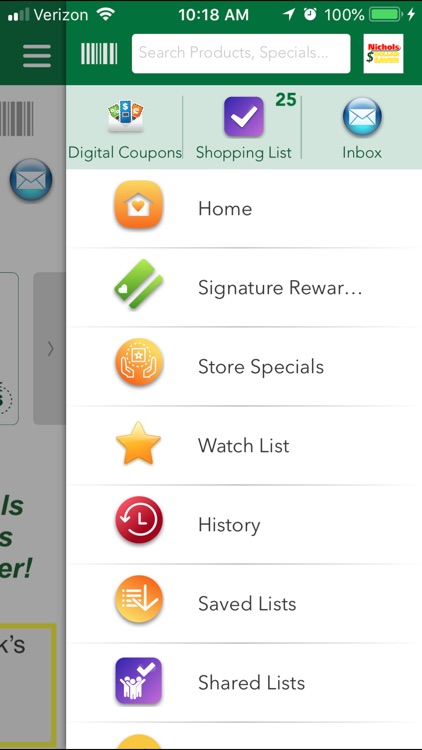
Task: Select the Saved Lists menu item
Action: [x=244, y=604]
